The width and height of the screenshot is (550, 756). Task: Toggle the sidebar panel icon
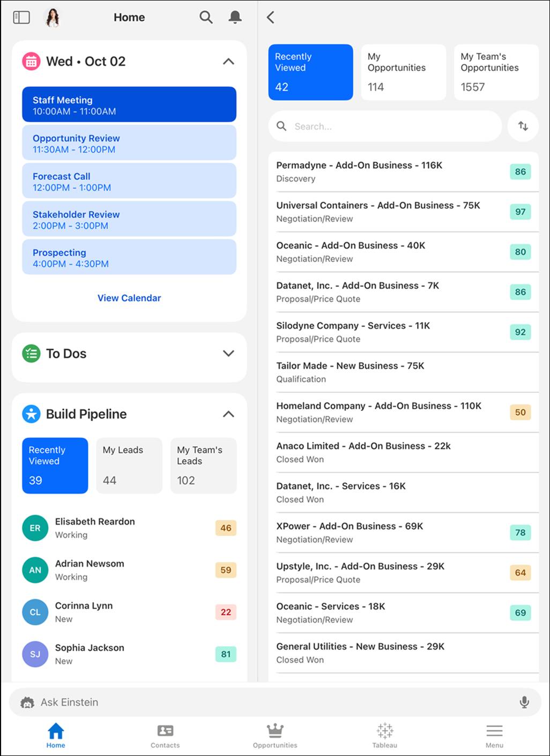[21, 18]
